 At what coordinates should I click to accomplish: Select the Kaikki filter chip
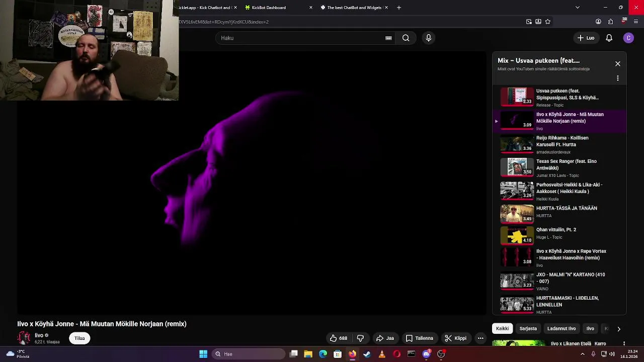[x=502, y=328]
